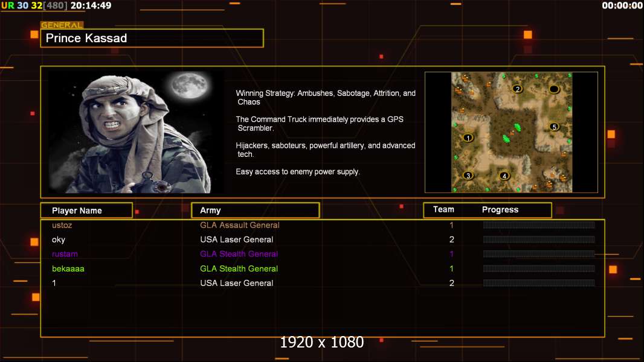This screenshot has width=644, height=362.
Task: Click the Hijackers, saboteurs description line
Action: point(325,150)
